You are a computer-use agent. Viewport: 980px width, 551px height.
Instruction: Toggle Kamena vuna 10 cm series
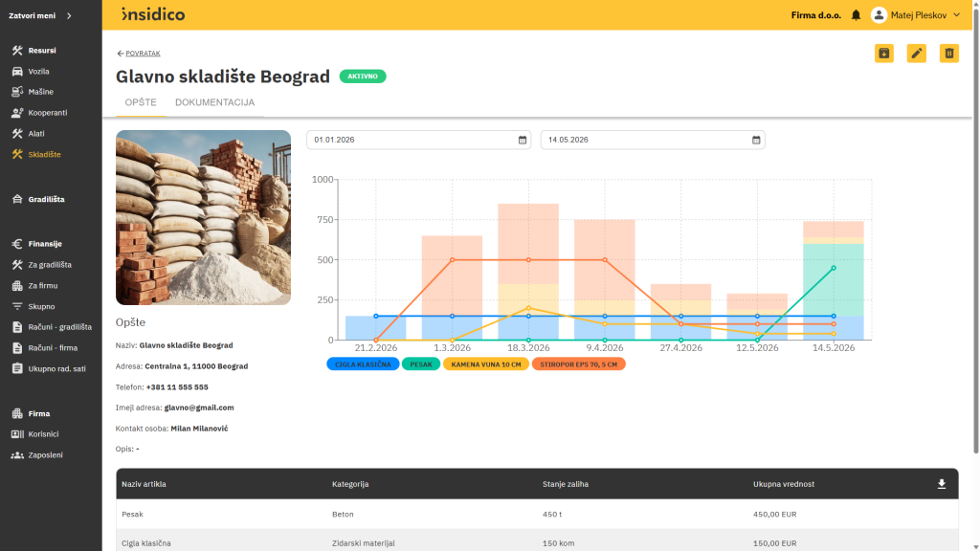tap(485, 364)
